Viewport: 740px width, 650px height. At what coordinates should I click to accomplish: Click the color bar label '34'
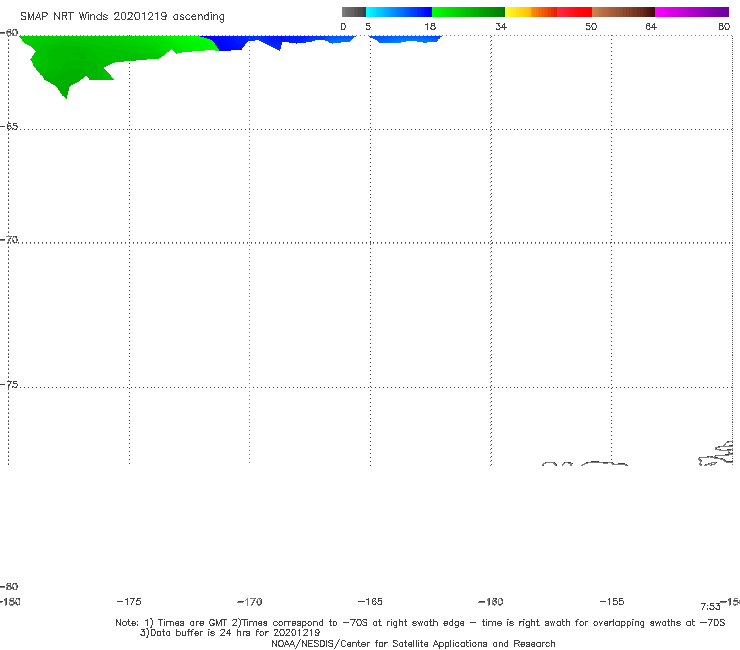point(501,26)
